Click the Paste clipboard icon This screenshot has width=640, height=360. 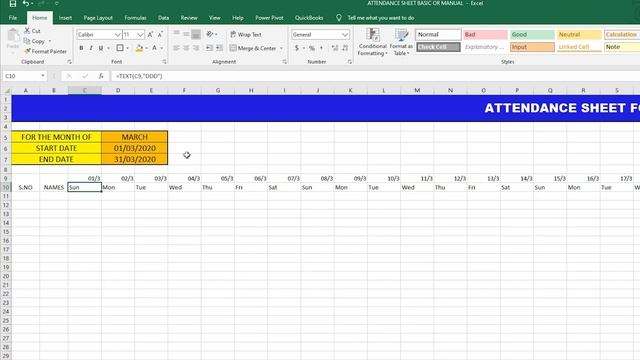(x=13, y=36)
